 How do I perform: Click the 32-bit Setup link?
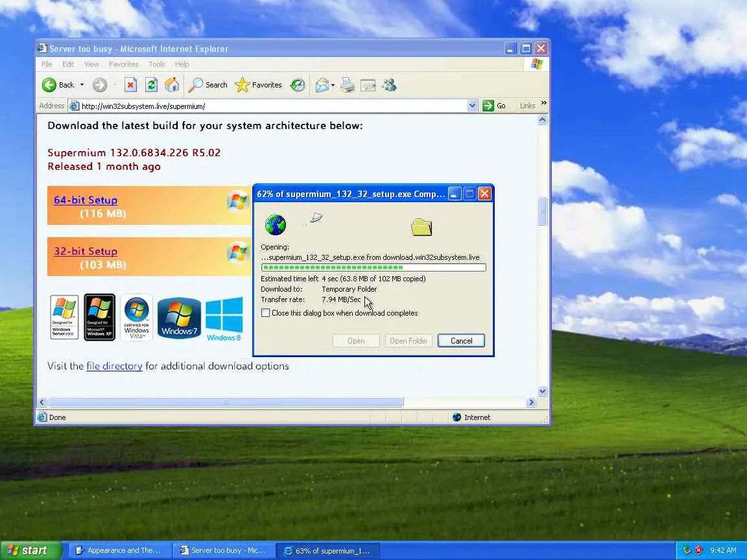[x=86, y=251]
